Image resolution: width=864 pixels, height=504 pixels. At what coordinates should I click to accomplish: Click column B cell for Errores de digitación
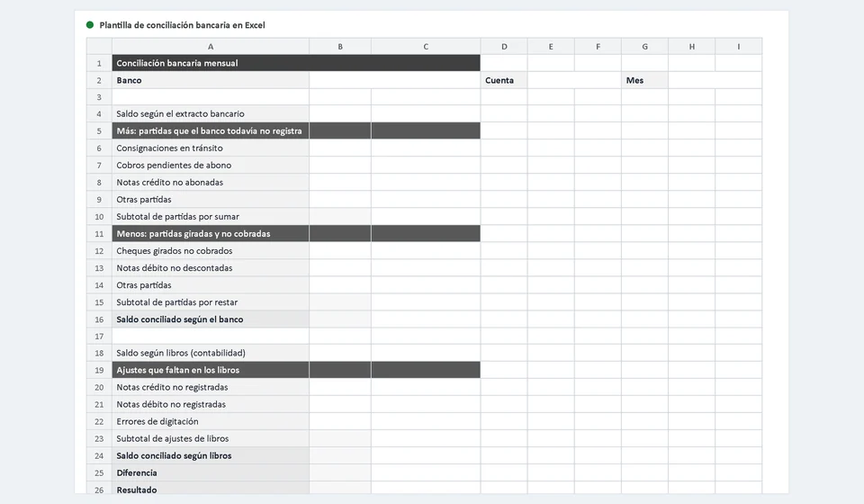tap(340, 421)
